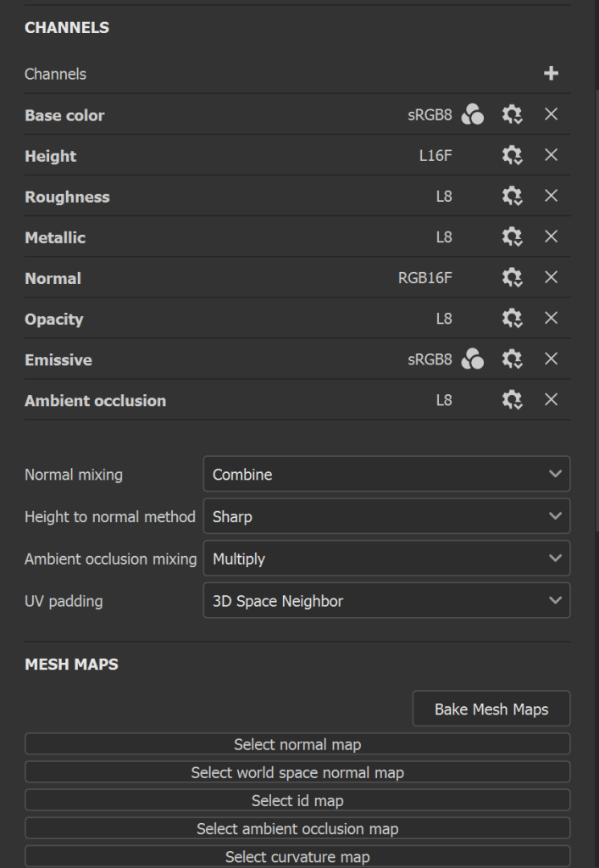Open the Normal mixing dropdown
This screenshot has height=868, width=599.
[386, 475]
